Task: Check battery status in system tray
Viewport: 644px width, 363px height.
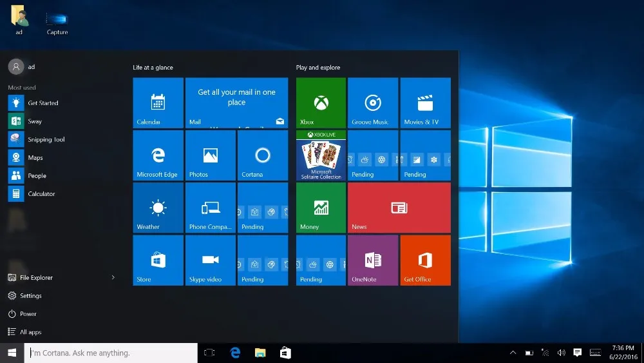Action: click(x=529, y=353)
